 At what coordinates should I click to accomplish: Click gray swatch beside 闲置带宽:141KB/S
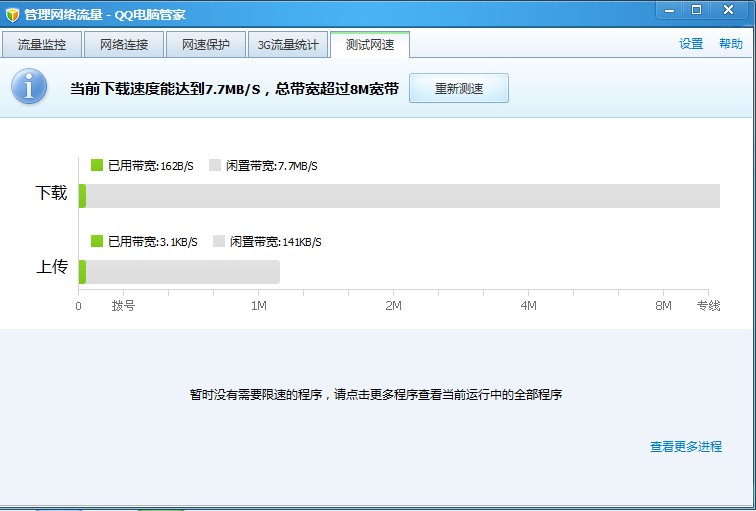[x=219, y=241]
